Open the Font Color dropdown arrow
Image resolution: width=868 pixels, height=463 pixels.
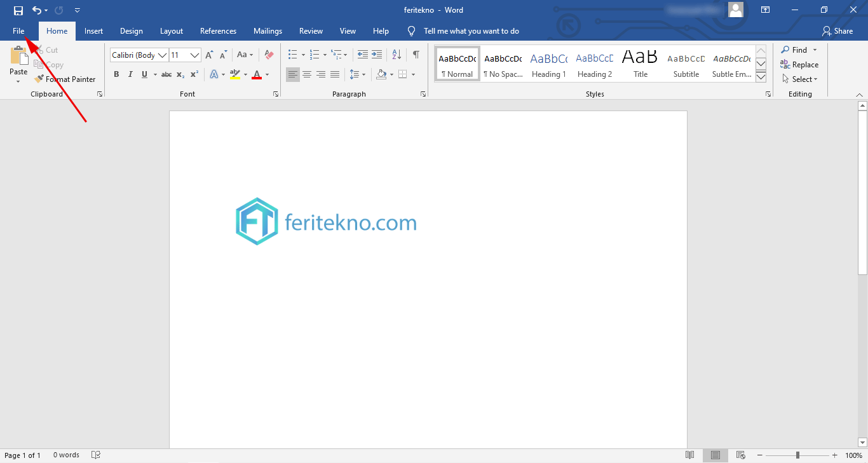(267, 74)
